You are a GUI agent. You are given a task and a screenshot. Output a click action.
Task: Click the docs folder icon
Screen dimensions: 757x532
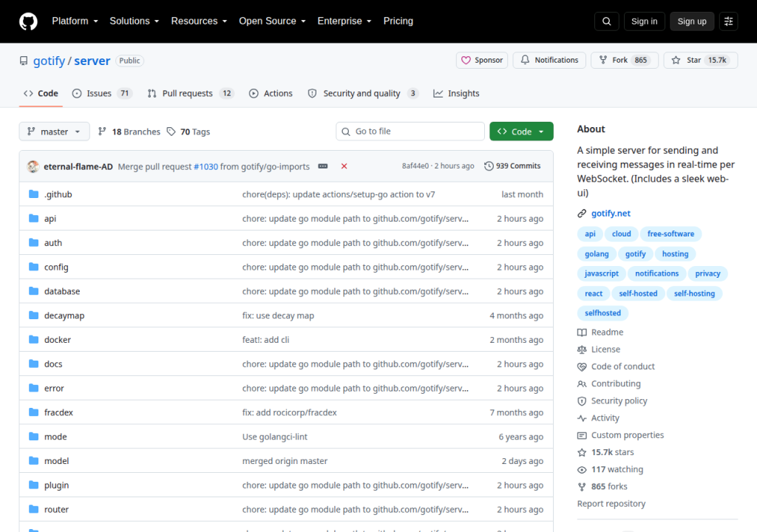point(33,364)
